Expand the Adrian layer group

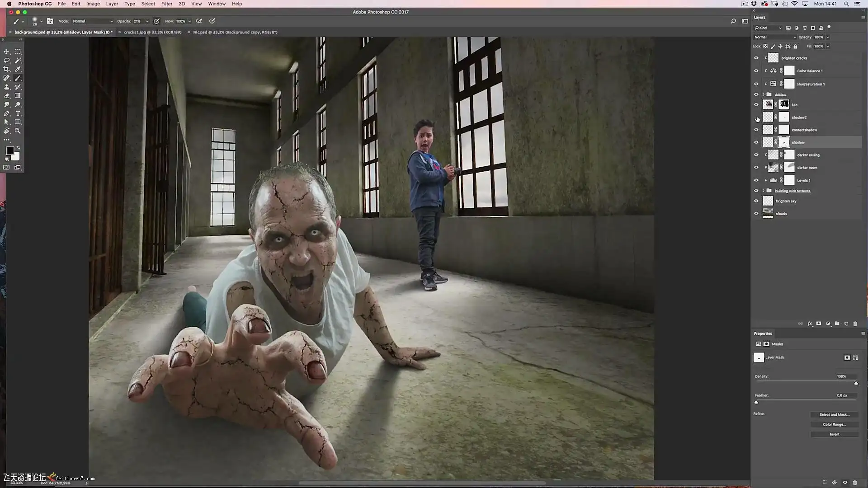(x=764, y=94)
